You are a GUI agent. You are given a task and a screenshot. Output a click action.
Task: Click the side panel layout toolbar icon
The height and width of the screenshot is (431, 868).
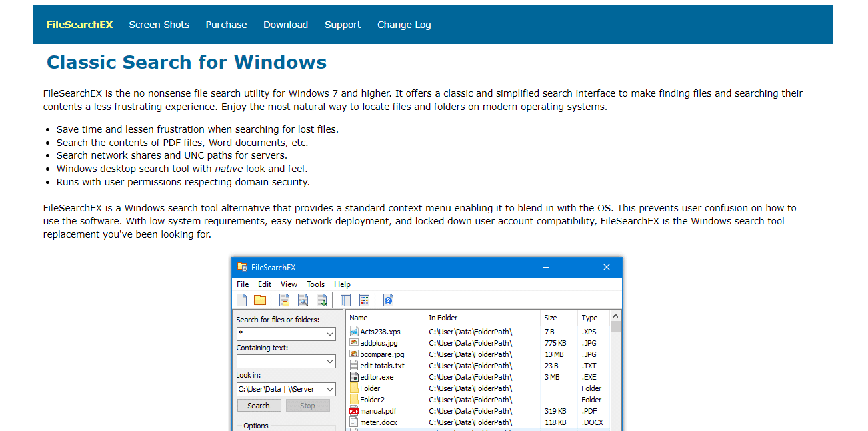pyautogui.click(x=345, y=300)
